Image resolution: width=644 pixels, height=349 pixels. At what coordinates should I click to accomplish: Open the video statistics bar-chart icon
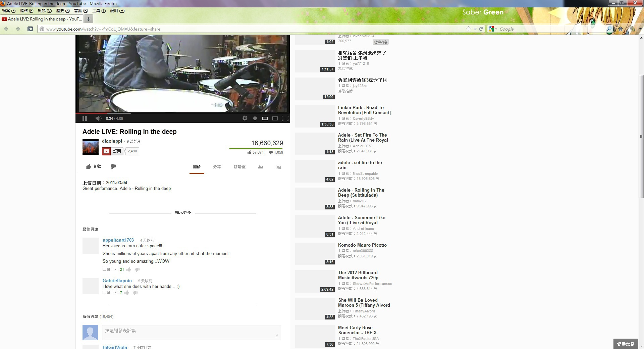[261, 167]
